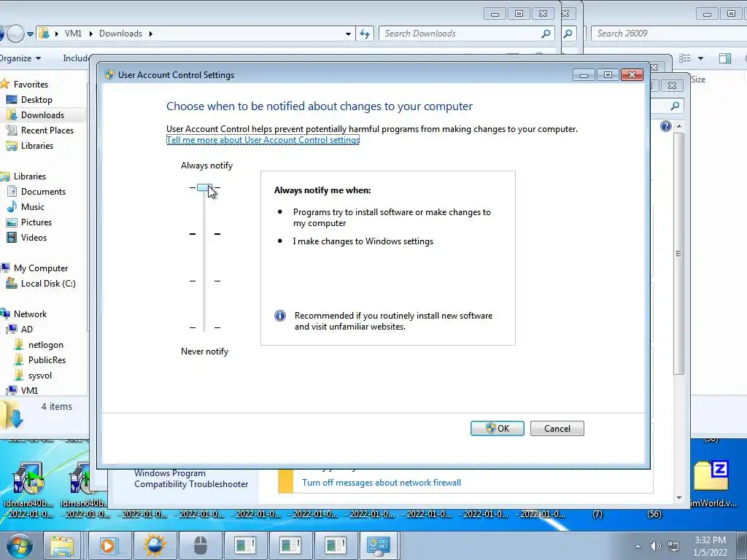Open the address bar history dropdown arrow
The width and height of the screenshot is (747, 560).
[348, 34]
